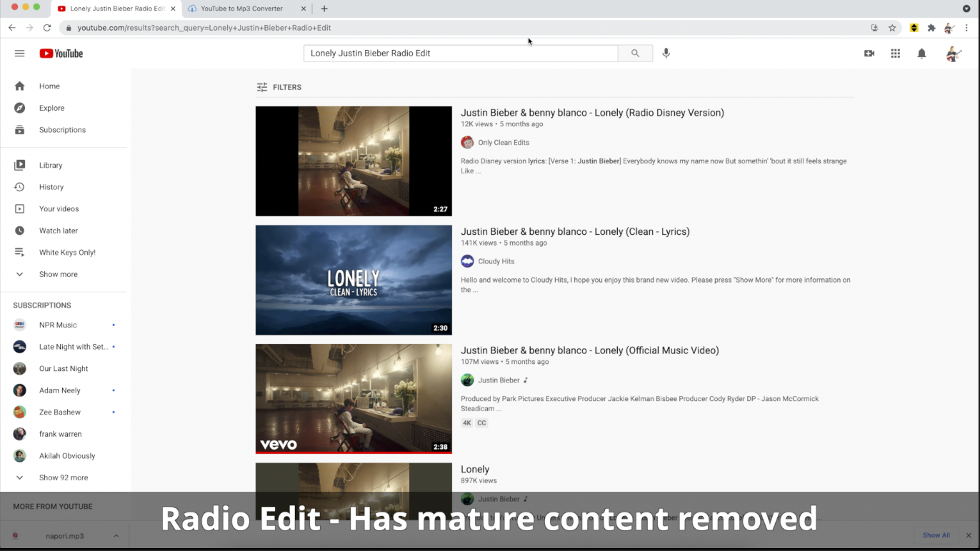
Task: Open the YouTube apps grid
Action: [895, 53]
